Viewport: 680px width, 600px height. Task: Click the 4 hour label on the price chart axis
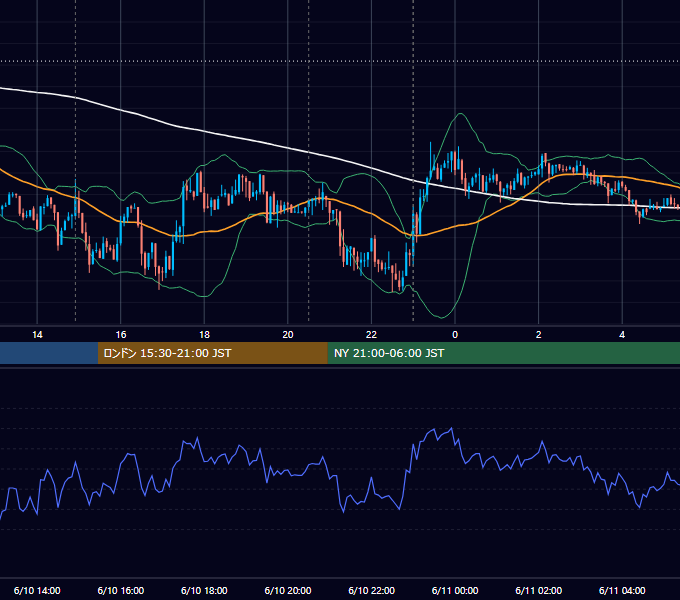tap(622, 335)
